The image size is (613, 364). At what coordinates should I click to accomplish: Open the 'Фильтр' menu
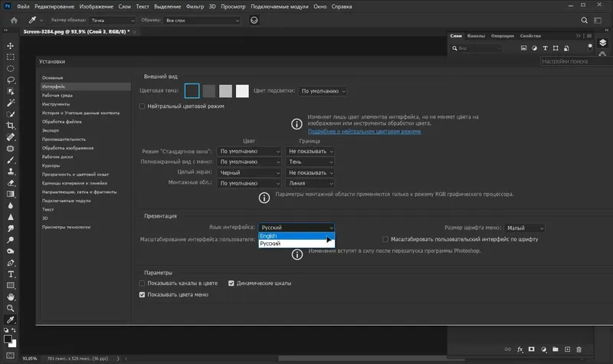coord(195,7)
